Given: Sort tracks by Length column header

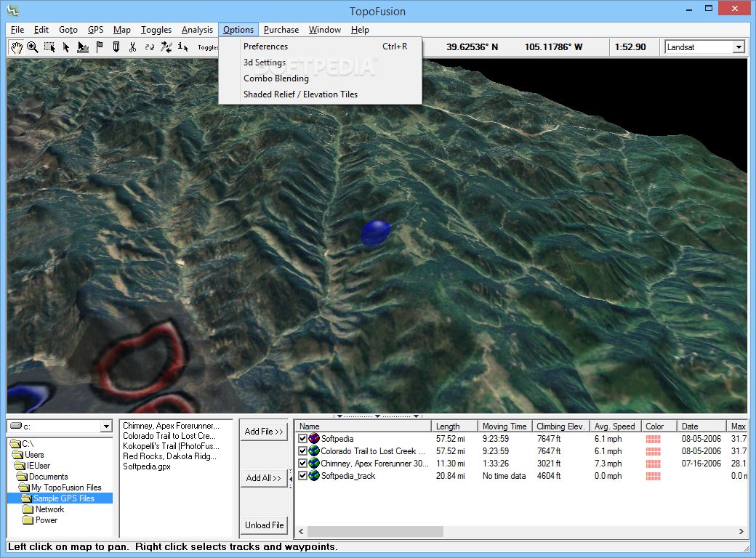Looking at the screenshot, I should (x=454, y=426).
